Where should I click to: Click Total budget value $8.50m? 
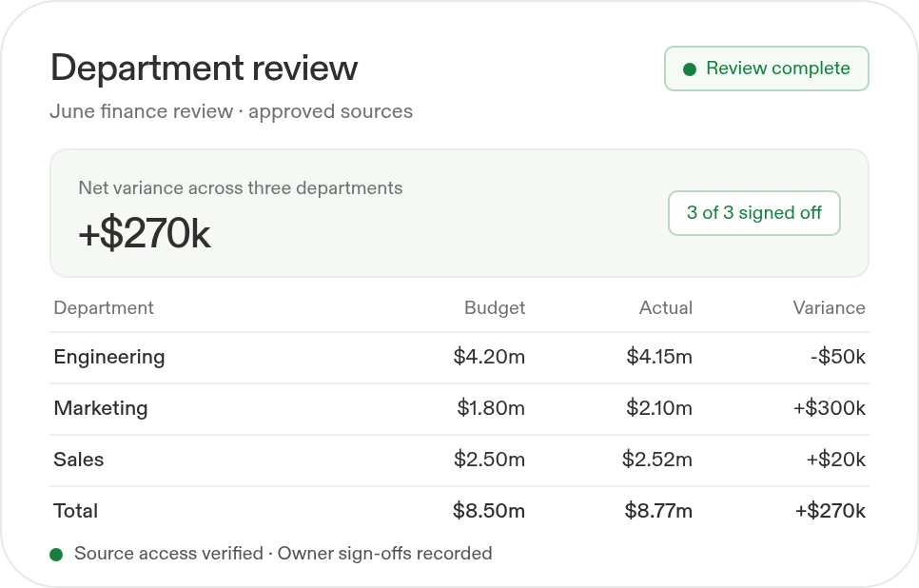tap(489, 511)
